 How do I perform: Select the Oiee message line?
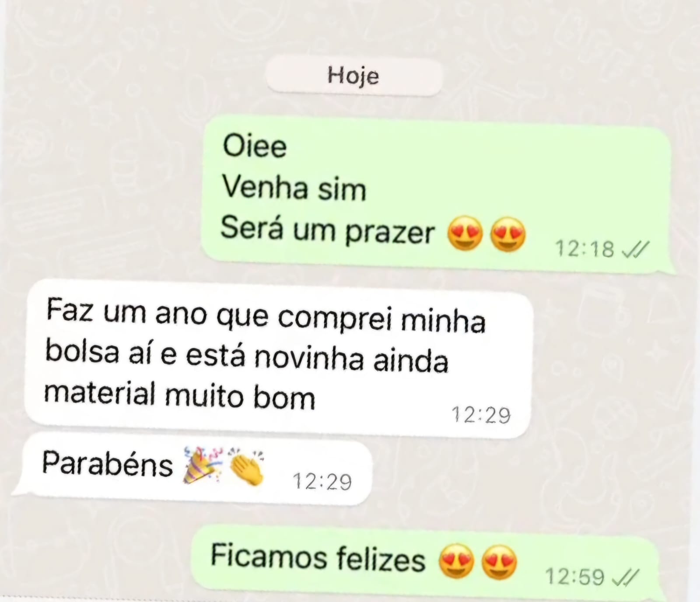(255, 146)
